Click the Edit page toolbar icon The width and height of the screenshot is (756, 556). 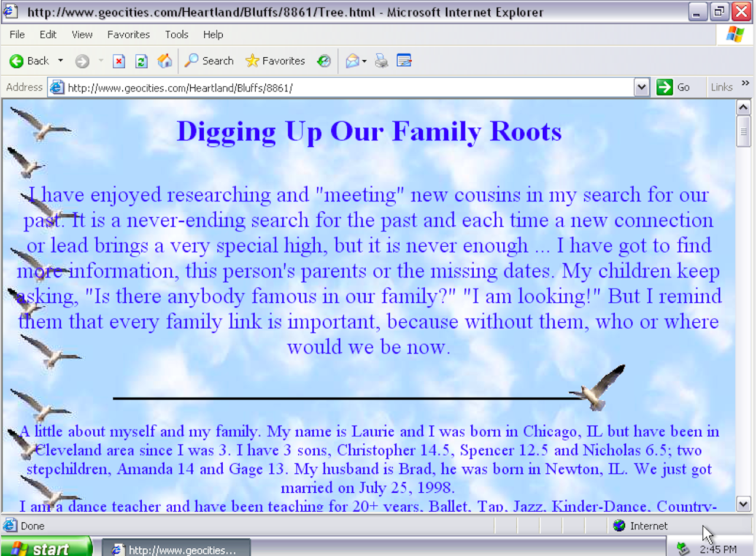[404, 61]
